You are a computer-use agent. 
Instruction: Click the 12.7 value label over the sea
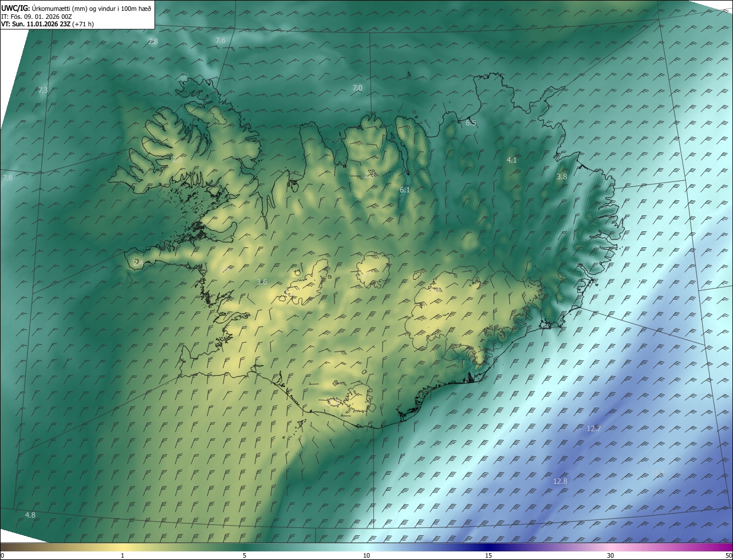pyautogui.click(x=594, y=428)
